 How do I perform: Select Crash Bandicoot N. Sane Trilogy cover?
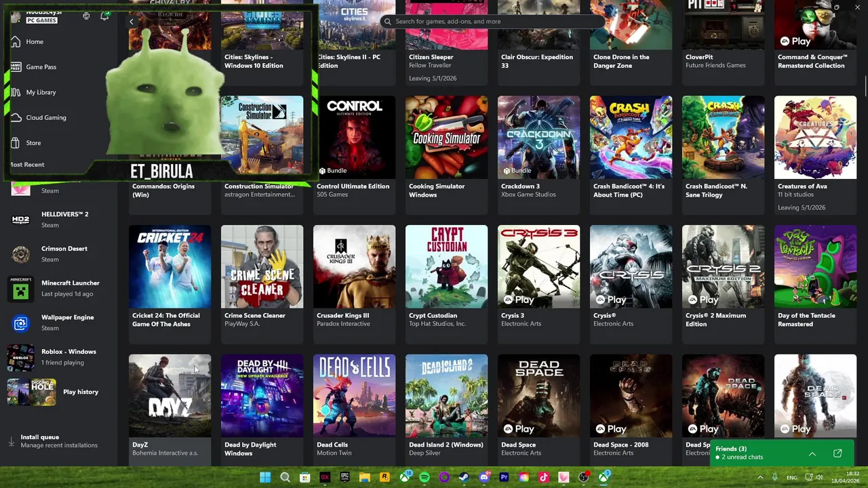point(723,137)
